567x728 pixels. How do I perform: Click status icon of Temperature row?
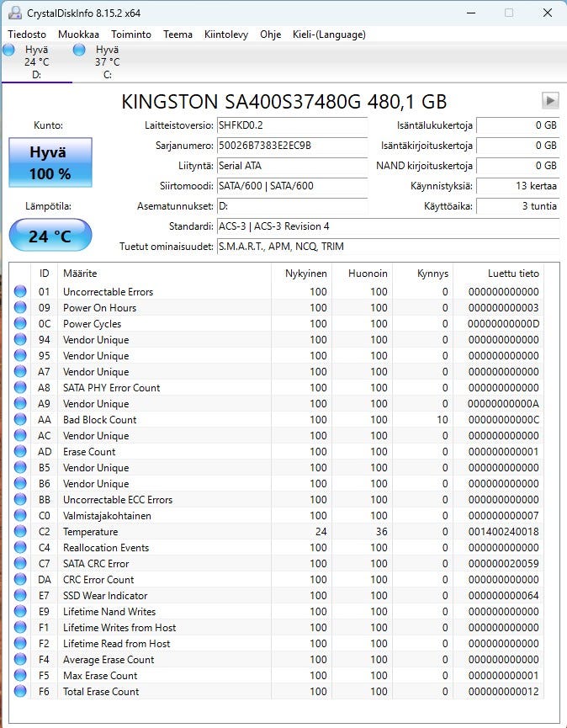tap(20, 531)
